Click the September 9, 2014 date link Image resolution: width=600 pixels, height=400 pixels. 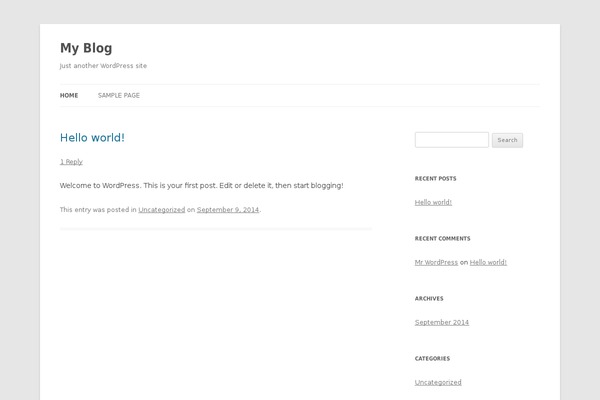click(x=228, y=210)
